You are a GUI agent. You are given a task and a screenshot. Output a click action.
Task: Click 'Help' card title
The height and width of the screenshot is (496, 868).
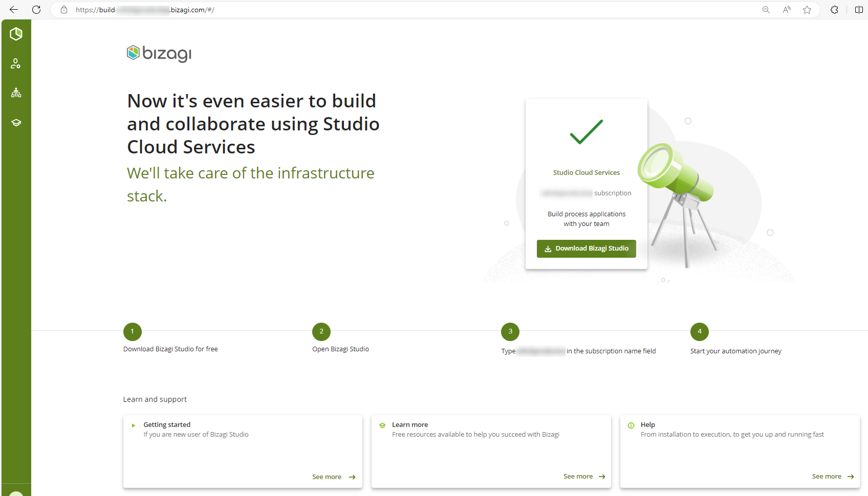[648, 425]
